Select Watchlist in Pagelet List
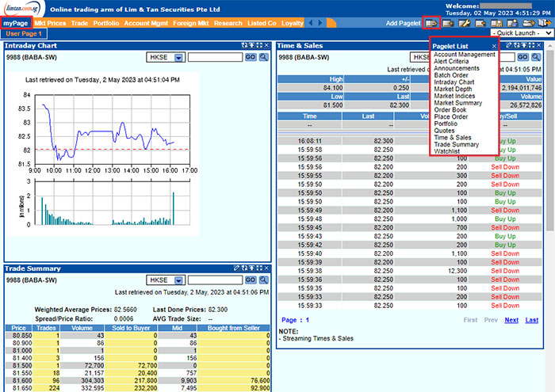Screen dimensions: 555x392 tap(446, 151)
